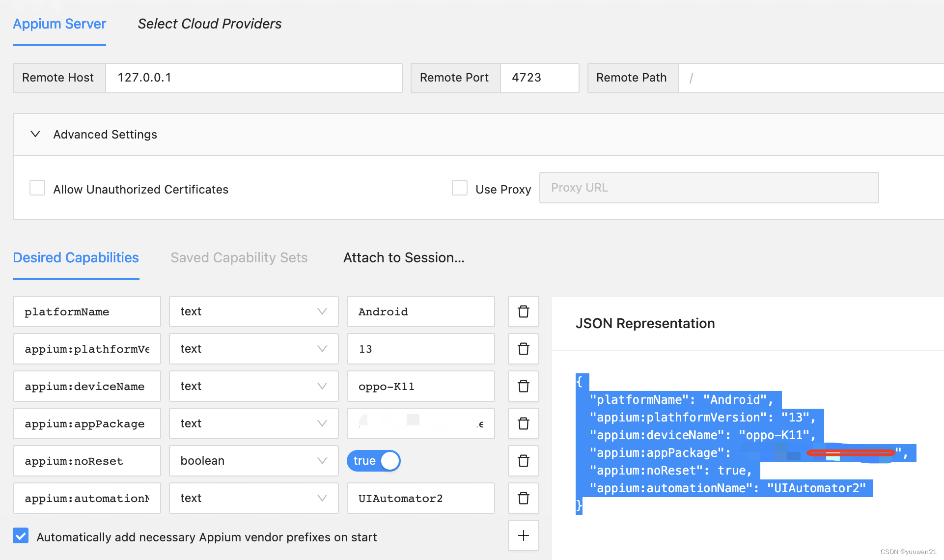The height and width of the screenshot is (560, 944).
Task: Click the Proxy URL input field
Action: (709, 188)
